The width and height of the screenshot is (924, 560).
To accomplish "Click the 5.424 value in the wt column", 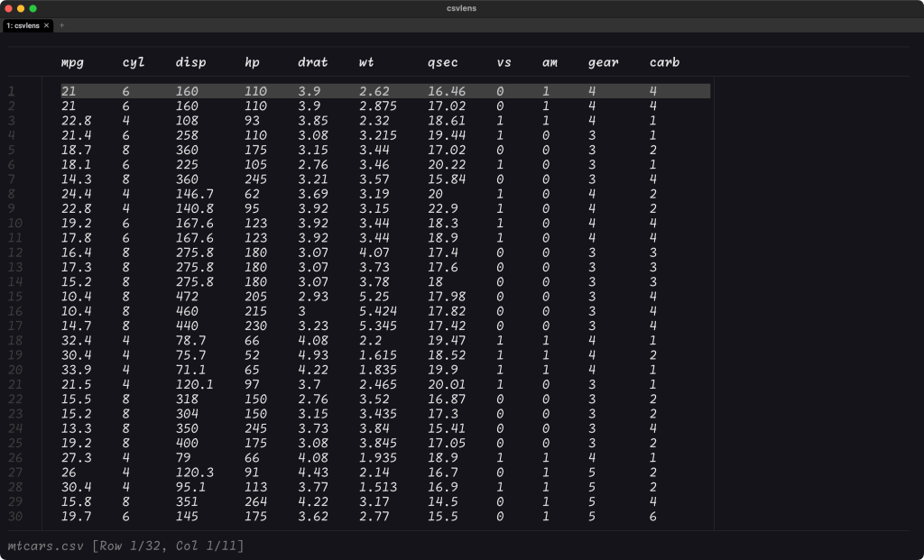I will coord(377,311).
